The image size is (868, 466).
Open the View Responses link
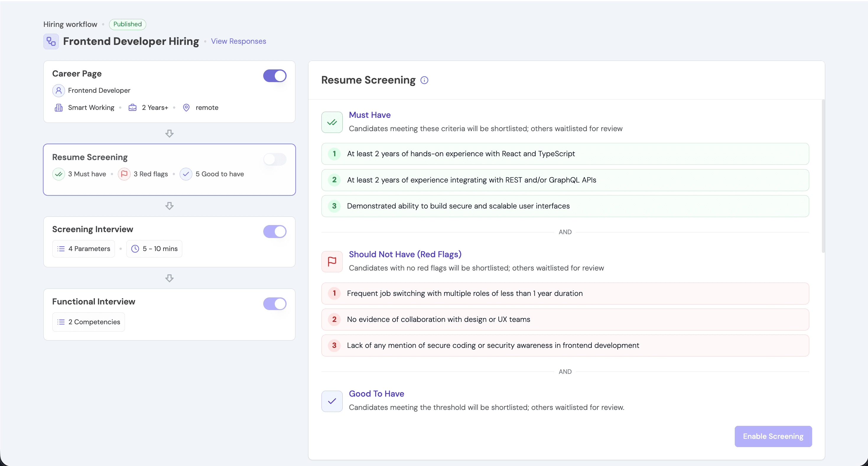pyautogui.click(x=238, y=41)
